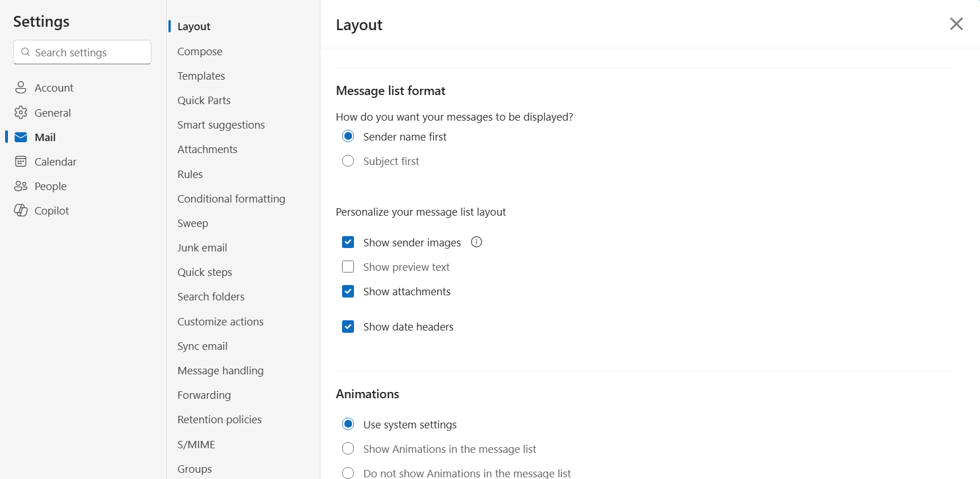Click the search magnifier icon
Screen dimensions: 980x479
[25, 52]
